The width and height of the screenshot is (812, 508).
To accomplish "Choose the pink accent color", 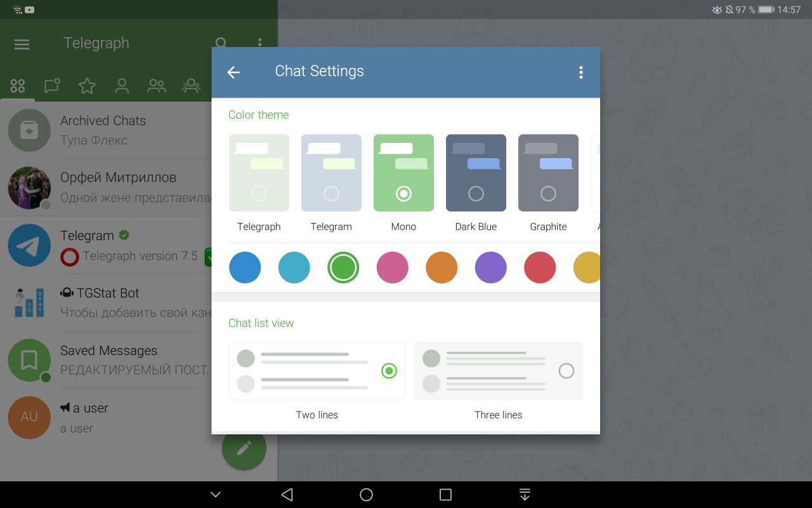I will [393, 267].
